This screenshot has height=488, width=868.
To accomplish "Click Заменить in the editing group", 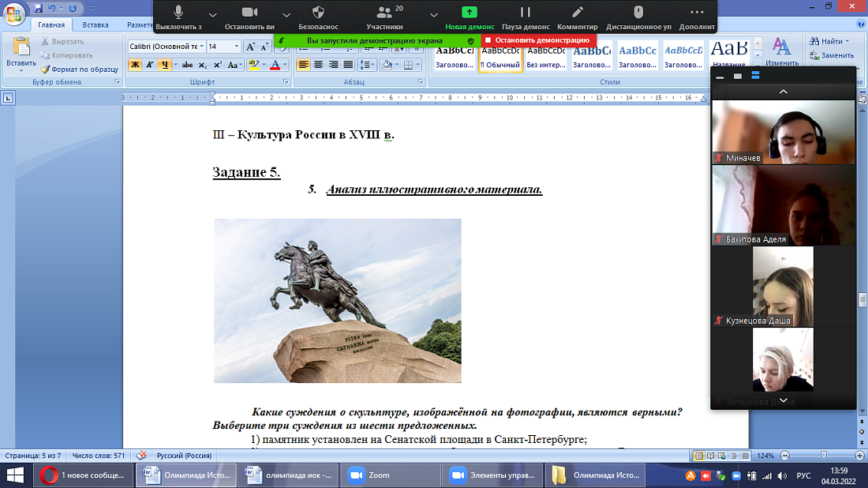I will pyautogui.click(x=836, y=56).
